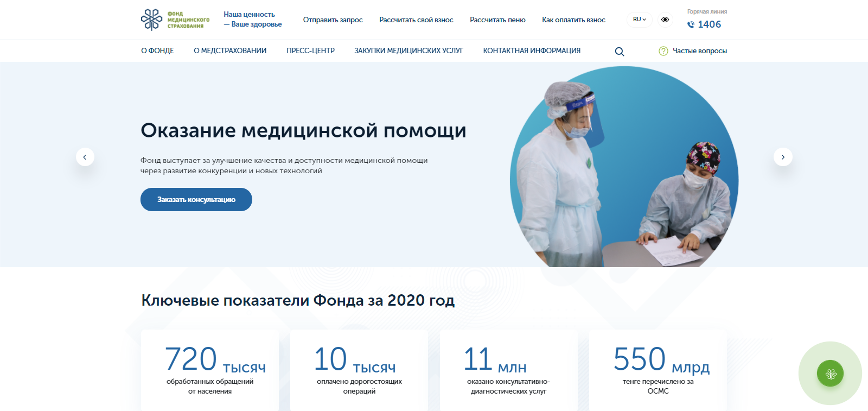Image resolution: width=868 pixels, height=411 pixels.
Task: Click Ключевые показатели Фонда за 2020 год heading
Action: [x=298, y=300]
